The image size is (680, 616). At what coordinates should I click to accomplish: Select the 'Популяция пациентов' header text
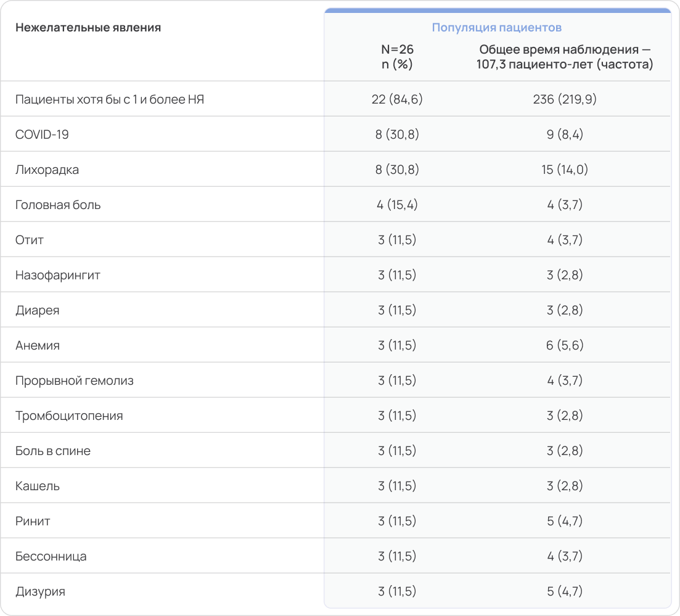(x=496, y=28)
